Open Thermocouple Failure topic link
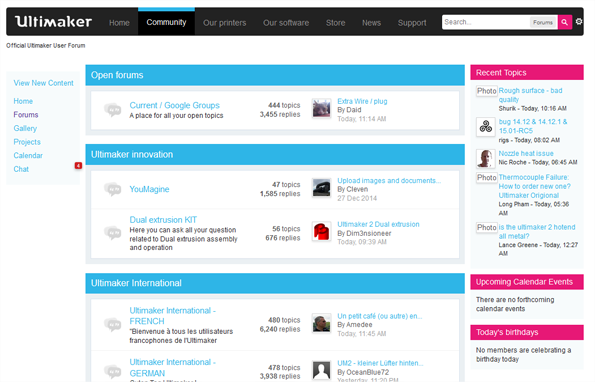Viewport: 595px width, 382px height. [535, 186]
